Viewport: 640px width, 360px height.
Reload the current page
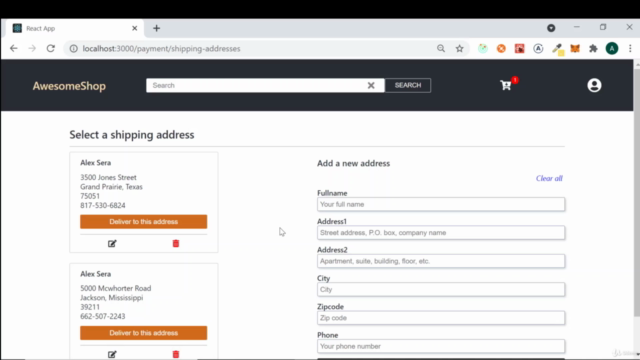[x=51, y=49]
